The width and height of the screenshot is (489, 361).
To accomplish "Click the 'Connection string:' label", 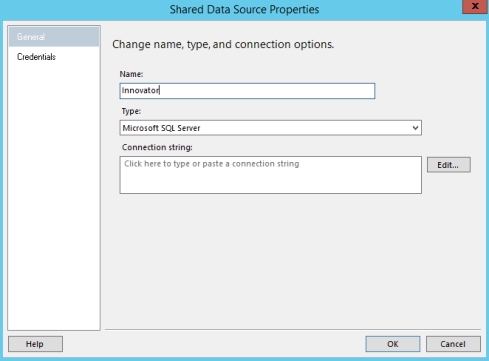I will pyautogui.click(x=157, y=147).
